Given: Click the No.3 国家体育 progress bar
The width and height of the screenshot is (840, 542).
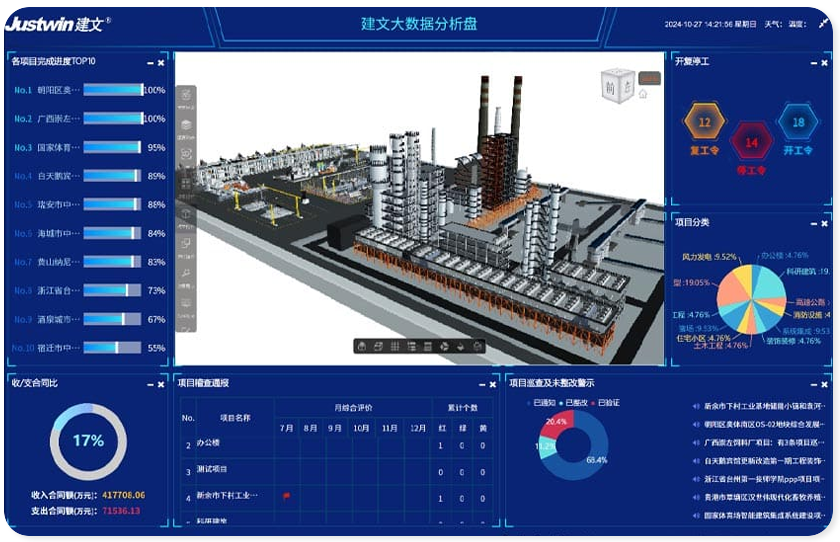Looking at the screenshot, I should [x=112, y=147].
